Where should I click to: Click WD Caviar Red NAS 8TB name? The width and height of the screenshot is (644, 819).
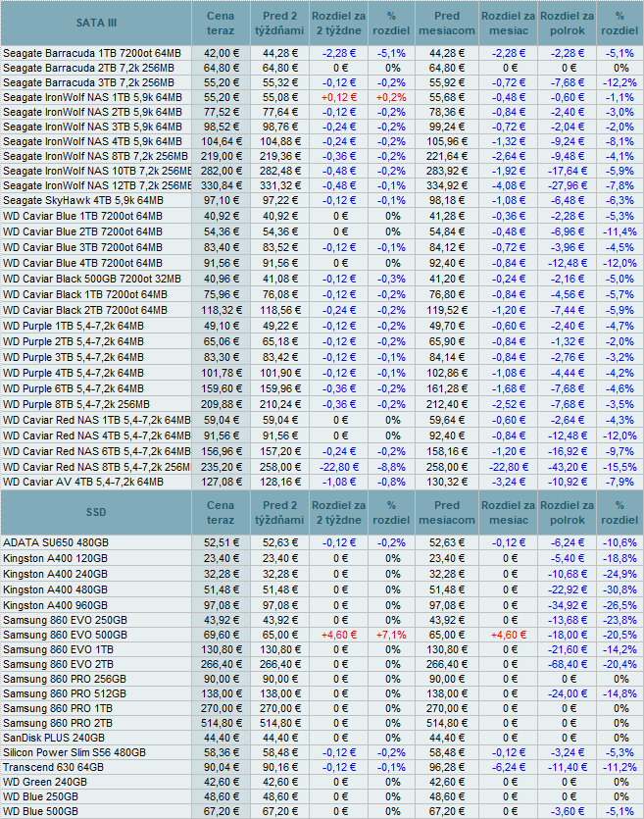tap(96, 467)
